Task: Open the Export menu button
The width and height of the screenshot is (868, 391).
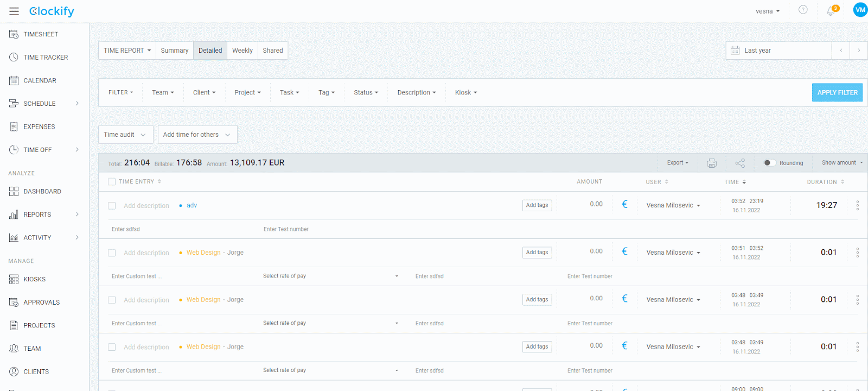Action: pyautogui.click(x=678, y=162)
